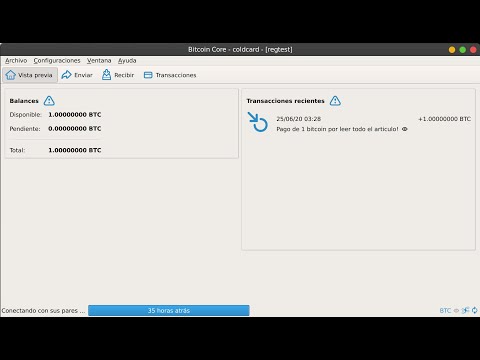Click the Transacciones recientes warning triangle icon

[x=335, y=101]
